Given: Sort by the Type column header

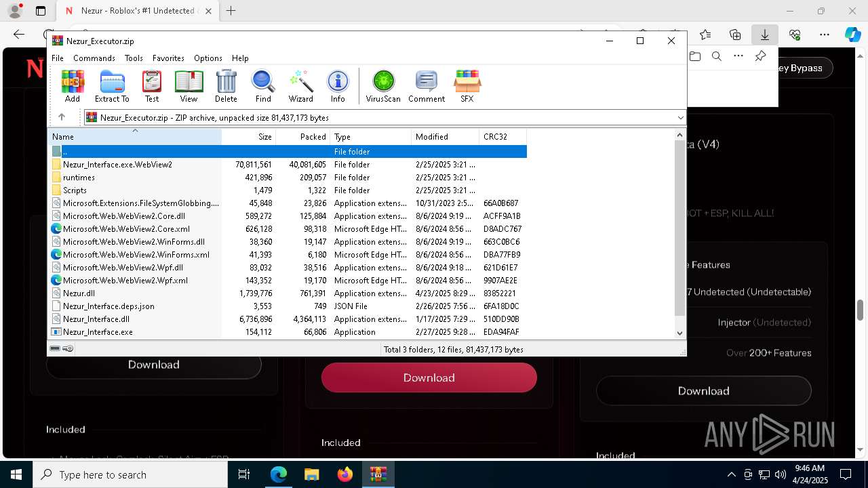Looking at the screenshot, I should pyautogui.click(x=370, y=136).
